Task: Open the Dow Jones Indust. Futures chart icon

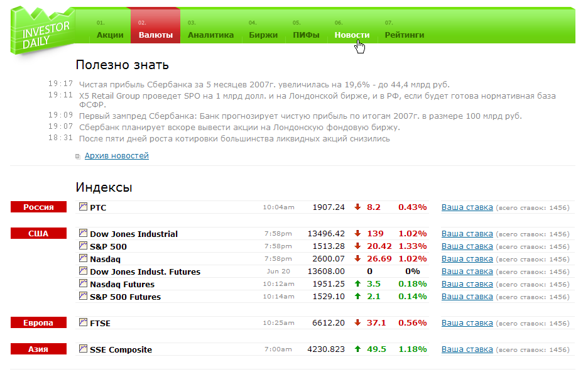Action: (84, 271)
